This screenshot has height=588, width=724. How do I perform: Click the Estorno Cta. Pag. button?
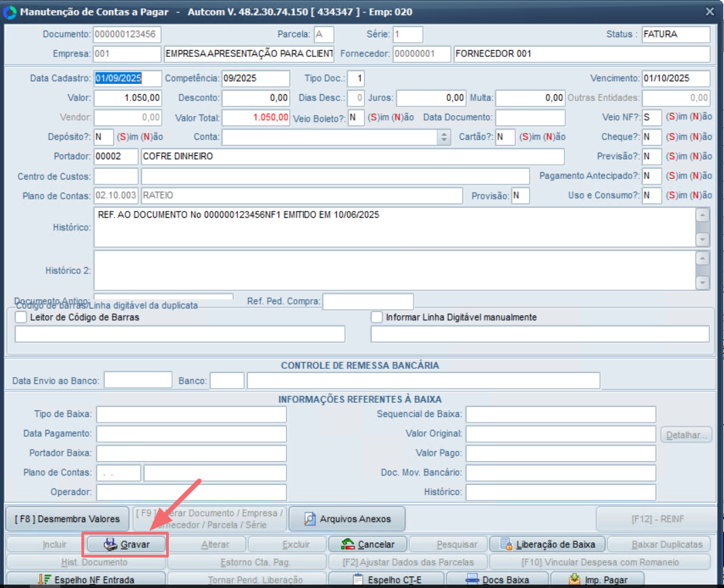coord(247,562)
